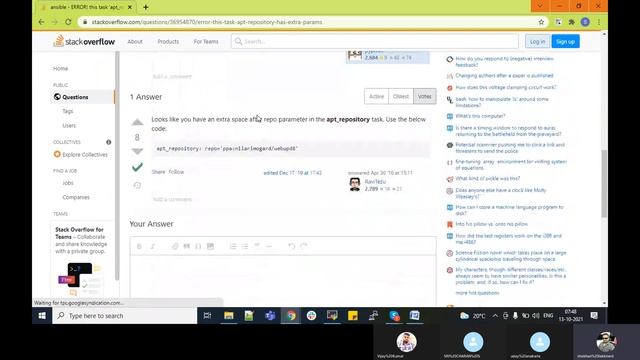Click the Stack Overflow logo
Image resolution: width=640 pixels, height=360 pixels.
click(x=84, y=41)
